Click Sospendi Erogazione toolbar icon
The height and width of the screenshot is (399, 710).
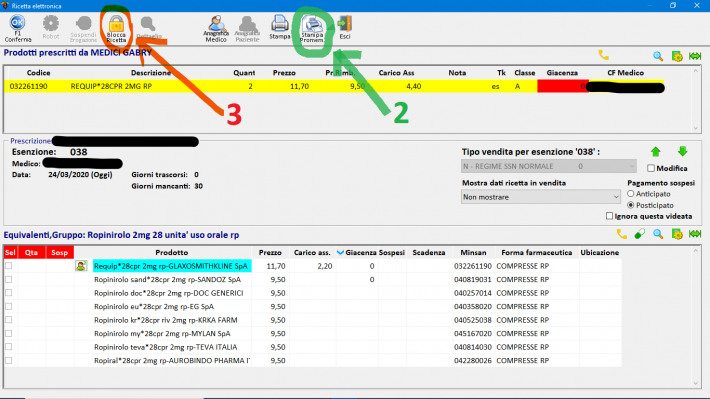pos(83,28)
